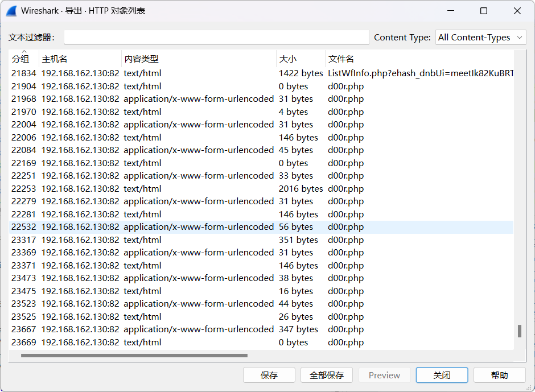Select packet 23669 row
The width and height of the screenshot is (535, 392).
point(261,342)
